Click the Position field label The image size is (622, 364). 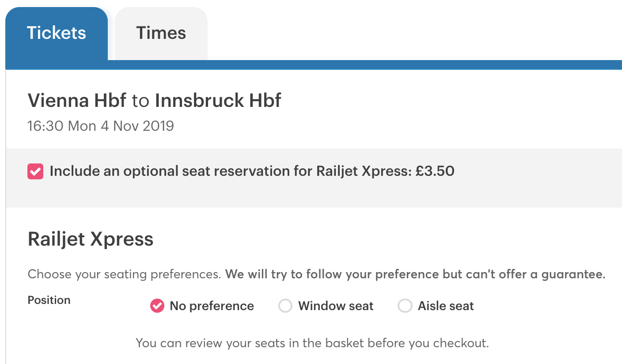click(x=49, y=300)
